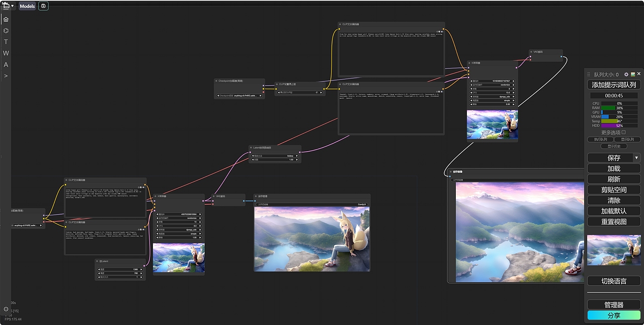The image size is (644, 325).
Task: Open the 管理器 button
Action: tap(614, 304)
